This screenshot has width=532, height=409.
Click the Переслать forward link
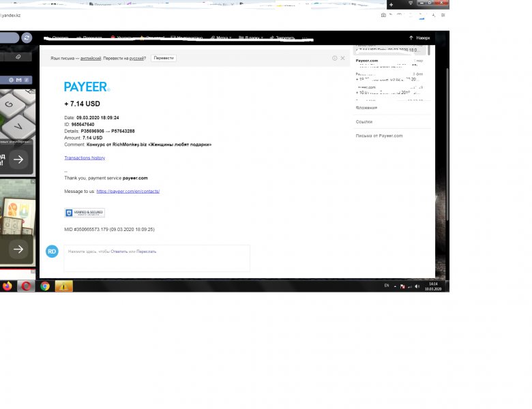click(x=146, y=252)
